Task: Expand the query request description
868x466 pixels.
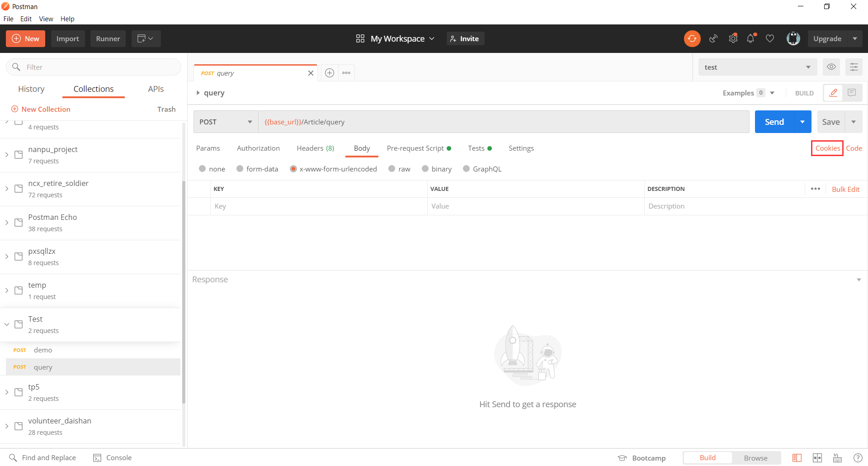Action: (198, 93)
